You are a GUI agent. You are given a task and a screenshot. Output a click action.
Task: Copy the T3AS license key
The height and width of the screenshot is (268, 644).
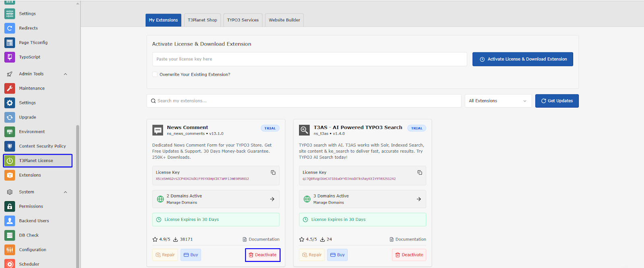point(419,172)
